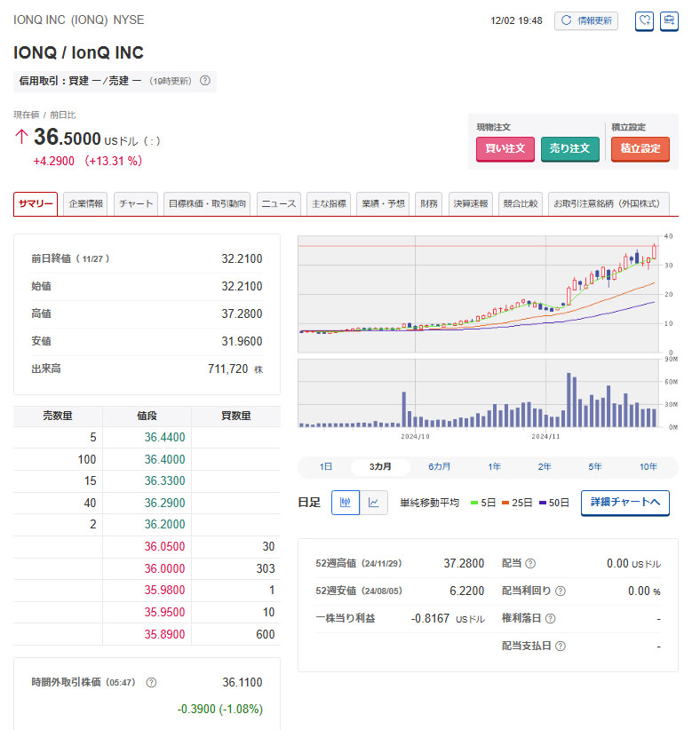Click the 情報更新 refresh button
The image size is (700, 730).
point(586,20)
